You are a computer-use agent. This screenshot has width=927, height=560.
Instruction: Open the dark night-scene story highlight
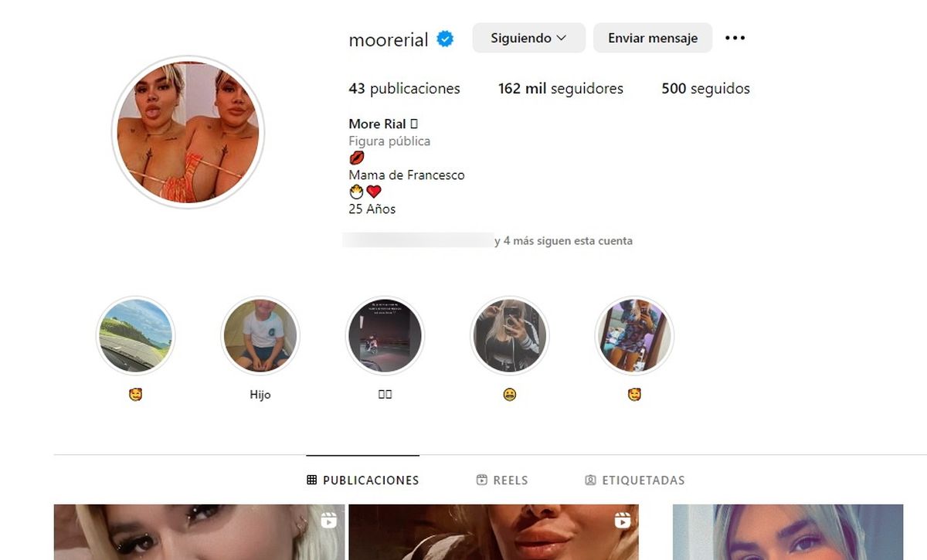tap(385, 336)
